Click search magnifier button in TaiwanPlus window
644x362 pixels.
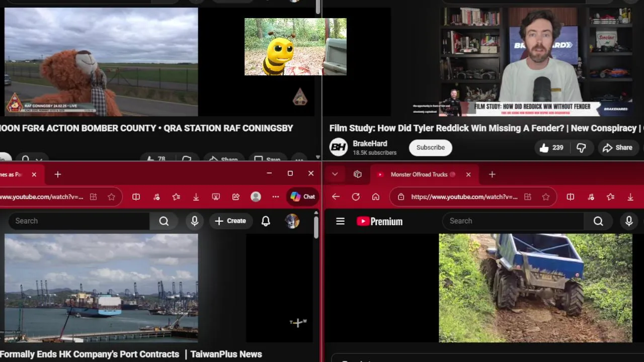pyautogui.click(x=164, y=221)
